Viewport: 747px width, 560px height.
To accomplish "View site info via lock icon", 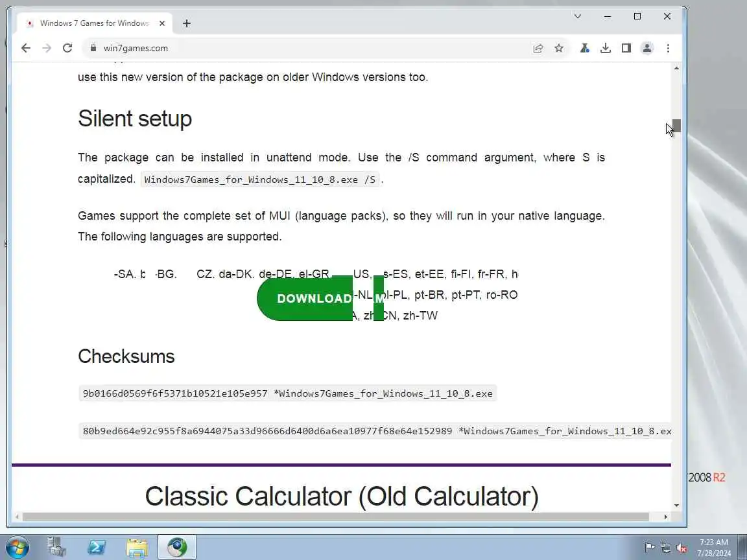I will pyautogui.click(x=93, y=48).
